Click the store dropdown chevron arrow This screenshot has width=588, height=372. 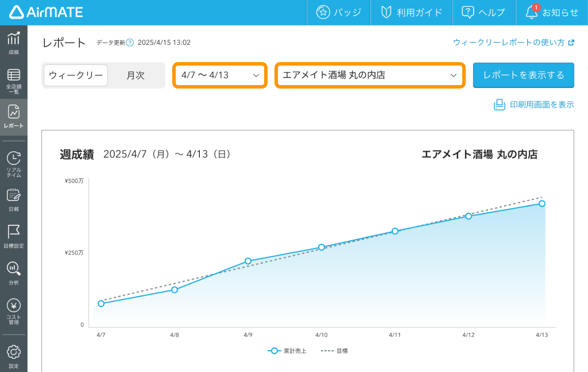pos(454,75)
